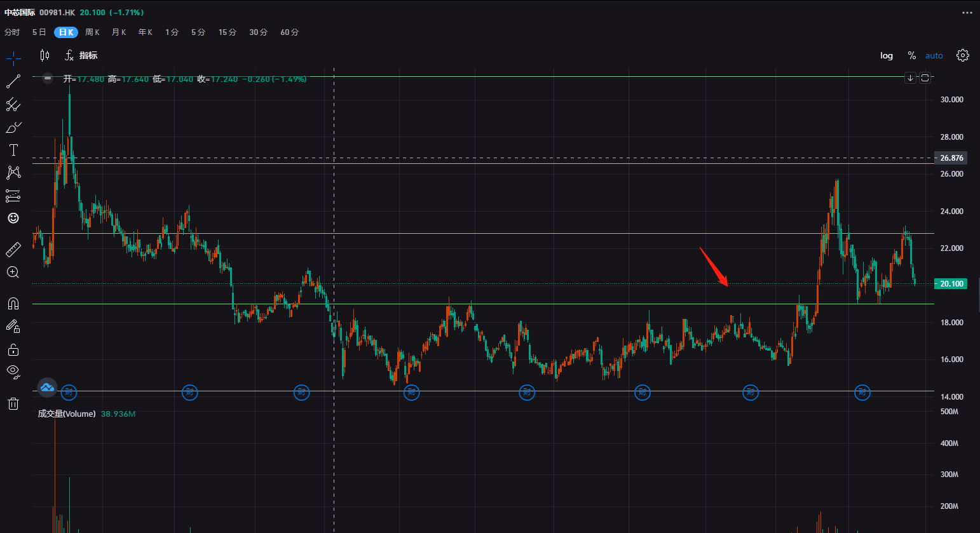Toggle lock on all drawings

[x=13, y=349]
